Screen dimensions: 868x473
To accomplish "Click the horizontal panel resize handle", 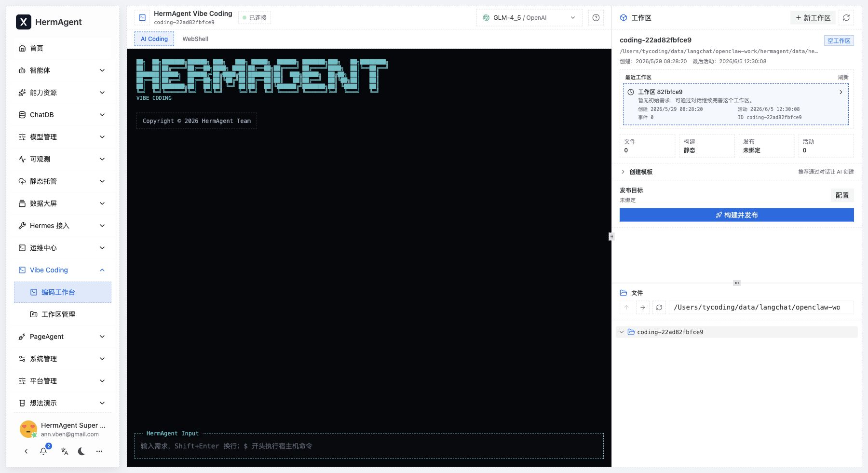I will pos(737,283).
